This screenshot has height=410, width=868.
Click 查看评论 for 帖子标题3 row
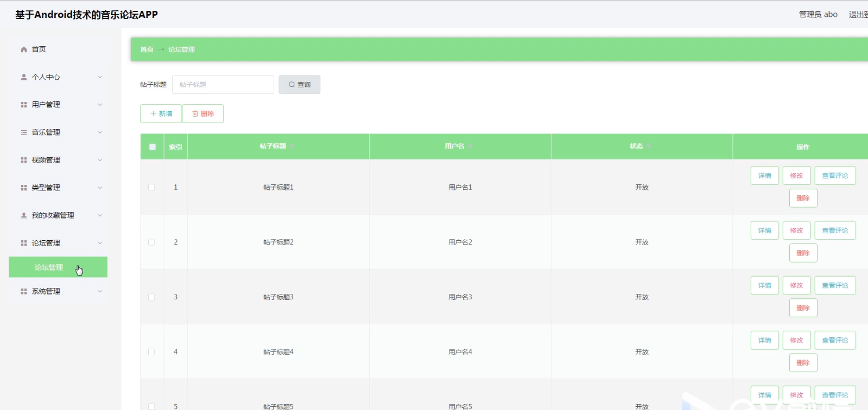point(835,285)
